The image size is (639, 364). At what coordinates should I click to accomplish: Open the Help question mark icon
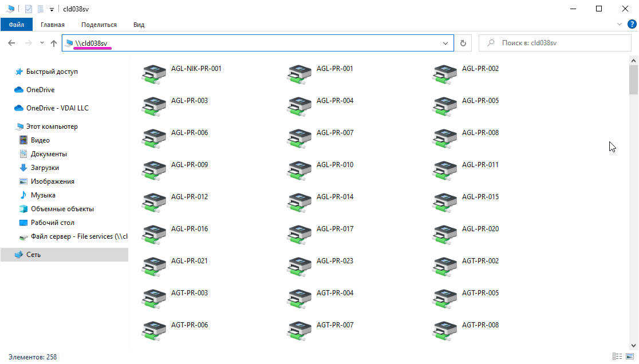632,25
